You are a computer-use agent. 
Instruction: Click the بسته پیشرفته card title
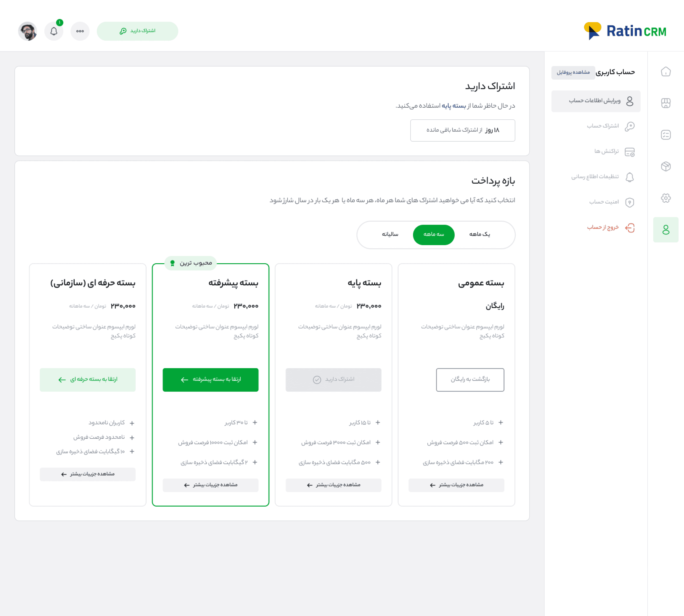233,283
